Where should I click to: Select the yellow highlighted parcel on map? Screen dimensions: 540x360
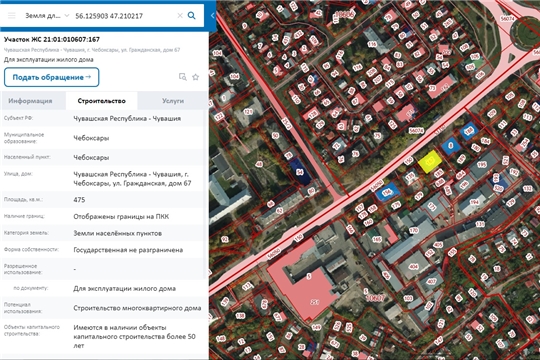tap(430, 161)
